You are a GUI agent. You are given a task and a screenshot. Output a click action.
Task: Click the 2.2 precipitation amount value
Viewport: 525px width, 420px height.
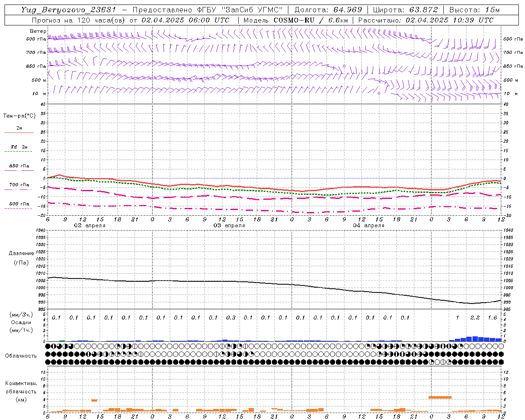click(475, 317)
